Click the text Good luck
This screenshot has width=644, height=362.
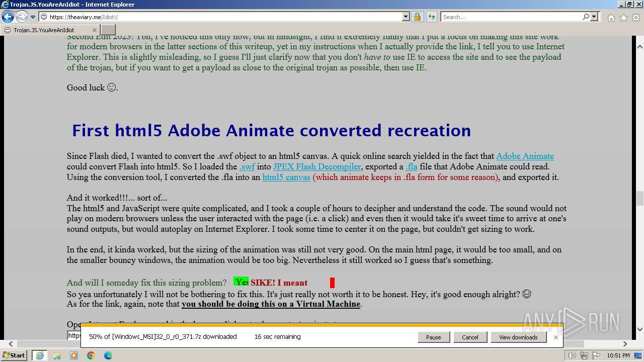(x=92, y=87)
